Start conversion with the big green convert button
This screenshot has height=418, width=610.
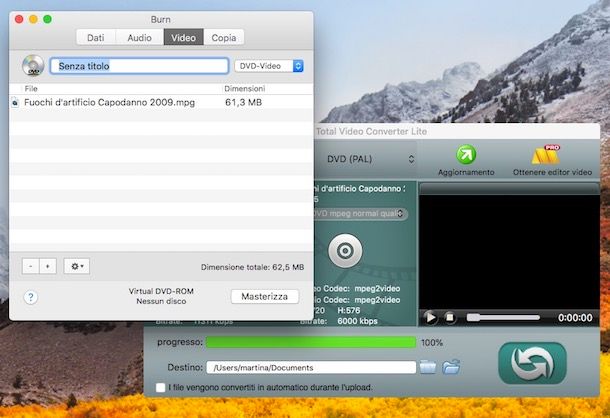click(532, 363)
